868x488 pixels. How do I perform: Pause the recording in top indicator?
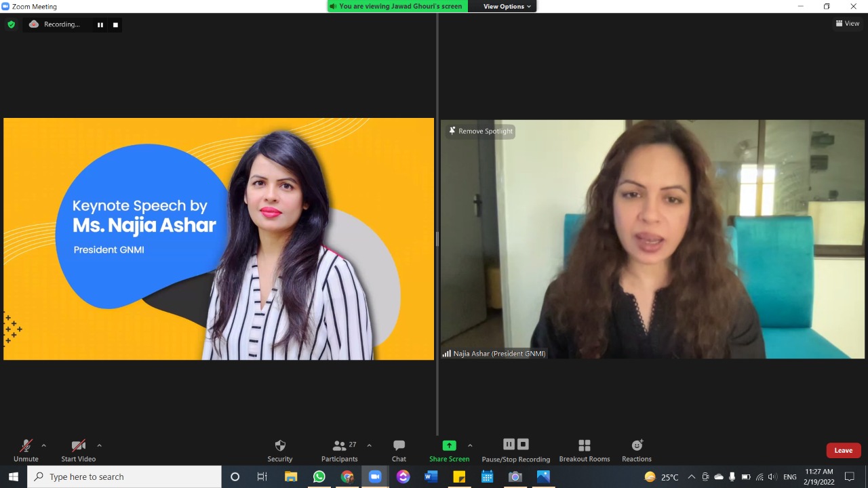click(x=100, y=25)
